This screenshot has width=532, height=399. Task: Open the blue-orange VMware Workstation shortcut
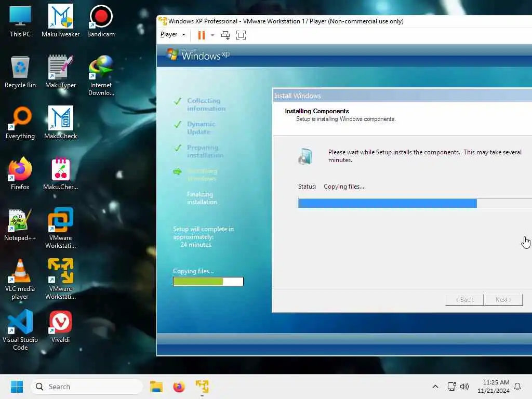pos(60,229)
